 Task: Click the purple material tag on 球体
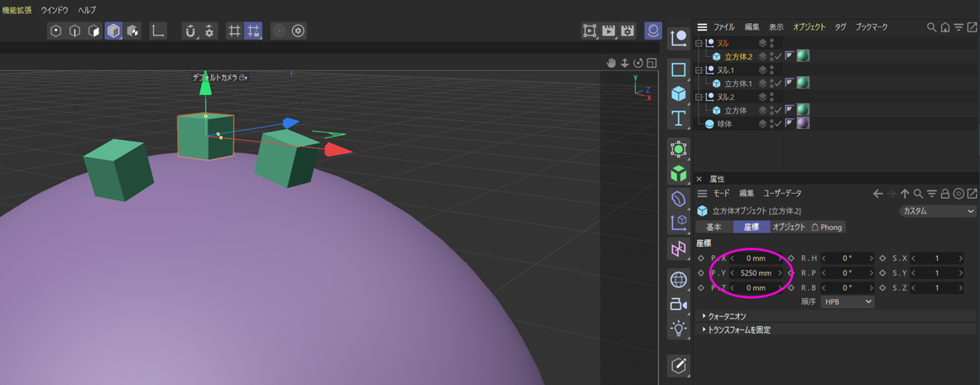(x=802, y=123)
